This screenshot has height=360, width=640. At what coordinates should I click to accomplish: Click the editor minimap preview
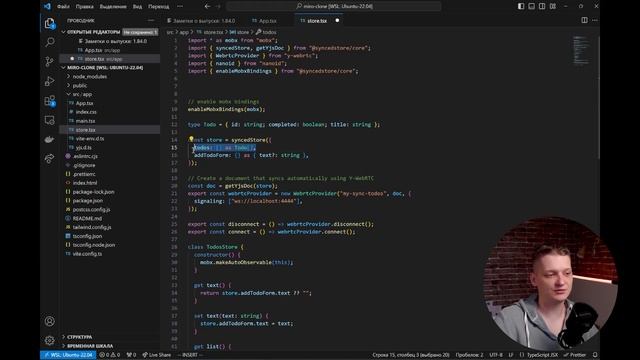point(581,50)
